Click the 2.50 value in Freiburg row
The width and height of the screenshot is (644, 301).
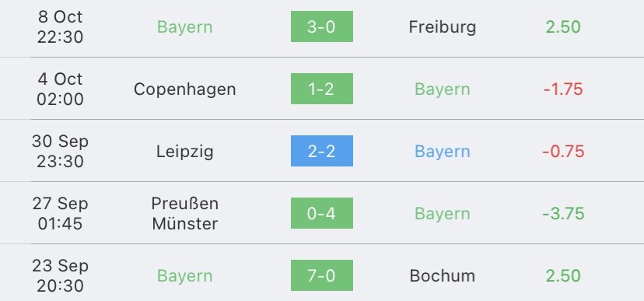click(563, 27)
